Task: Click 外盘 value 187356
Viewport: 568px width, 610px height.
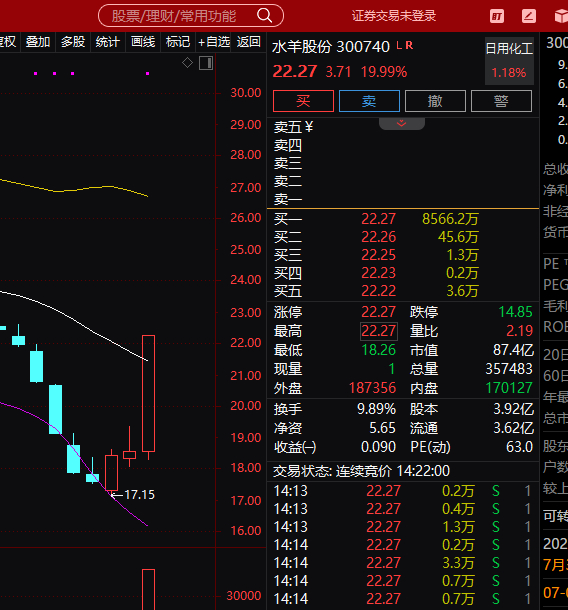Action: point(372,388)
